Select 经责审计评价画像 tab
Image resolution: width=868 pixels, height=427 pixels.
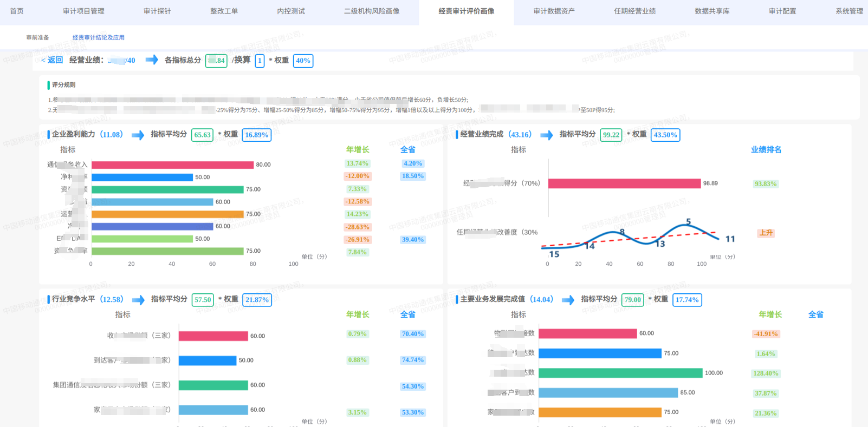click(466, 11)
